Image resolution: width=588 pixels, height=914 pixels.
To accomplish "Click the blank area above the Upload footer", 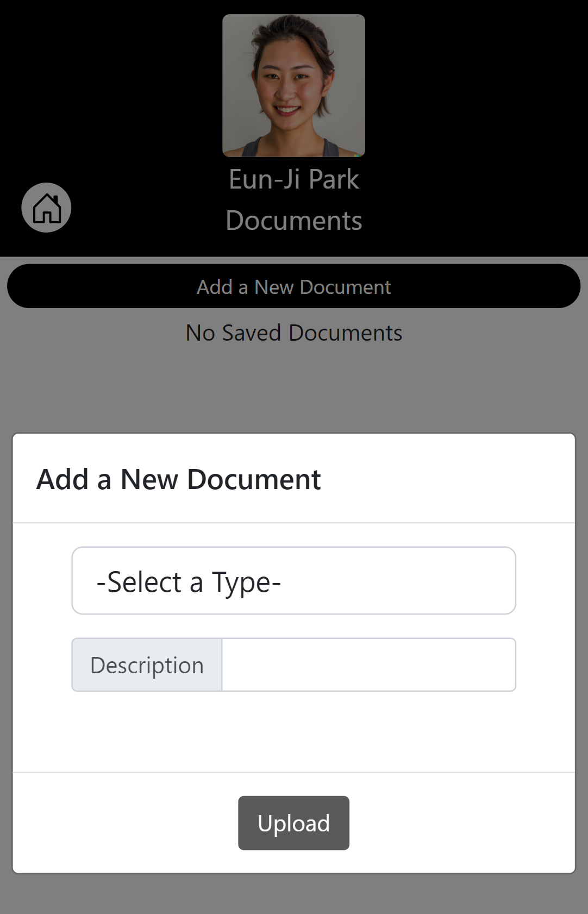I will (x=293, y=731).
